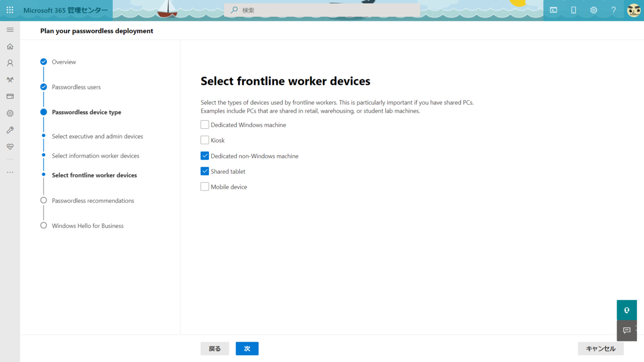
Task: Open the teal help assistant button
Action: pos(627,310)
